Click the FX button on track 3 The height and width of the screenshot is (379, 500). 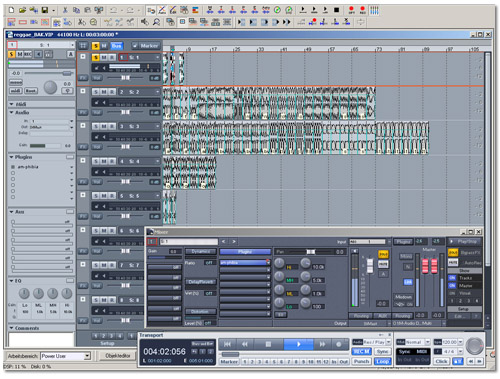coord(83,147)
